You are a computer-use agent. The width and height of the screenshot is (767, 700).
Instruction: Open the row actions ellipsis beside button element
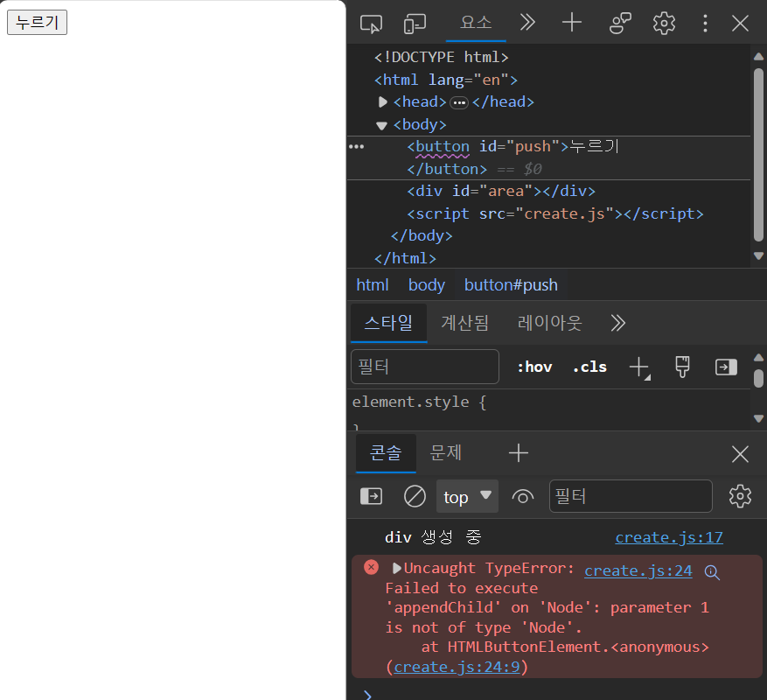pos(356,147)
